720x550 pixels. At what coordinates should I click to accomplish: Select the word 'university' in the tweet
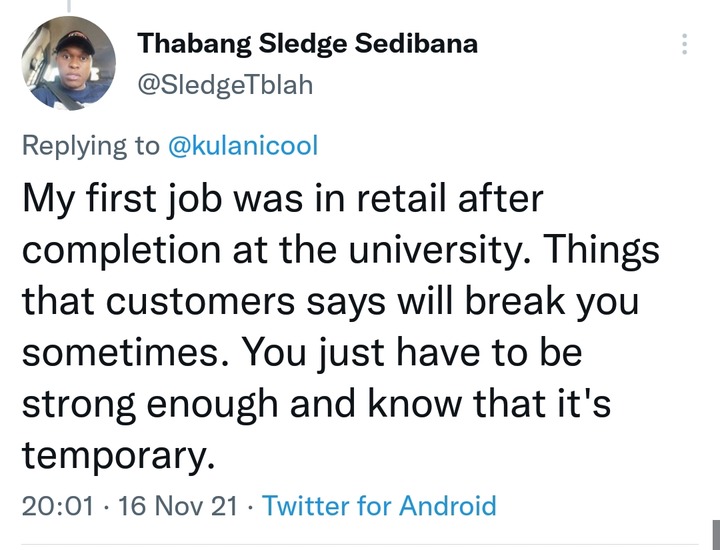point(435,251)
